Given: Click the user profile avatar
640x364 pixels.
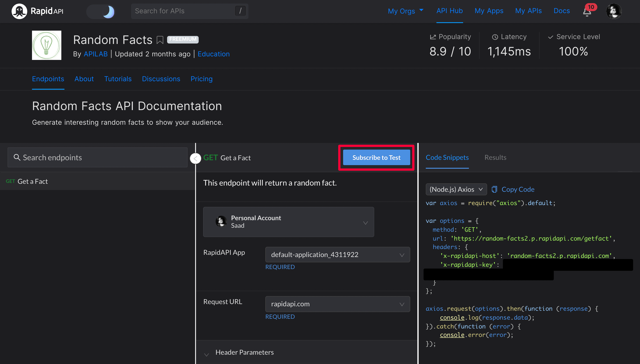Looking at the screenshot, I should (614, 11).
